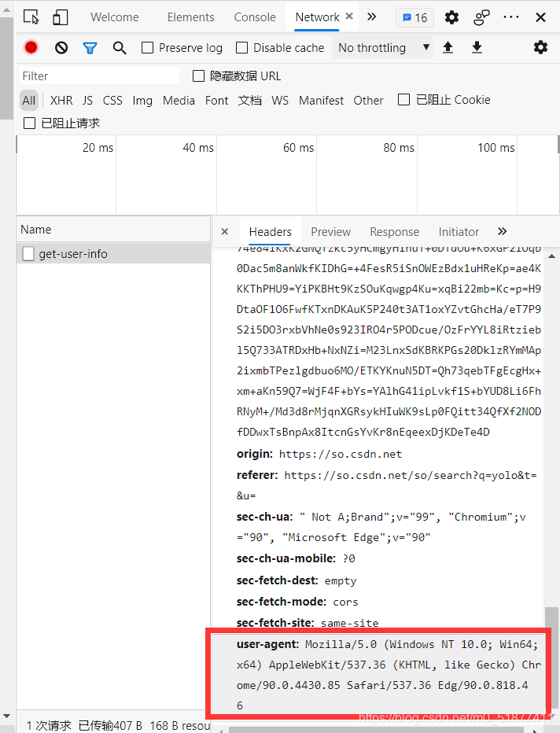Viewport: 560px width, 733px height.
Task: Stop recording network log
Action: (x=31, y=47)
